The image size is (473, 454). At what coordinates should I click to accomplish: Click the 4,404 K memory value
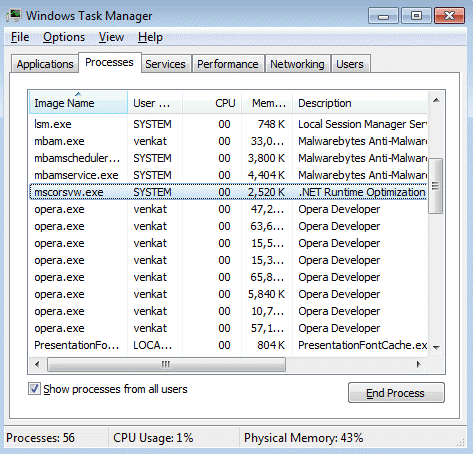(x=266, y=175)
